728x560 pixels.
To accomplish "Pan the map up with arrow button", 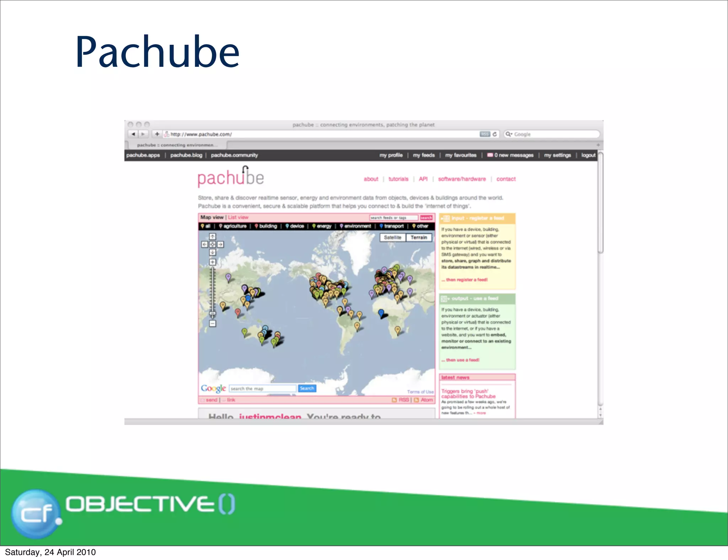I will tap(212, 236).
